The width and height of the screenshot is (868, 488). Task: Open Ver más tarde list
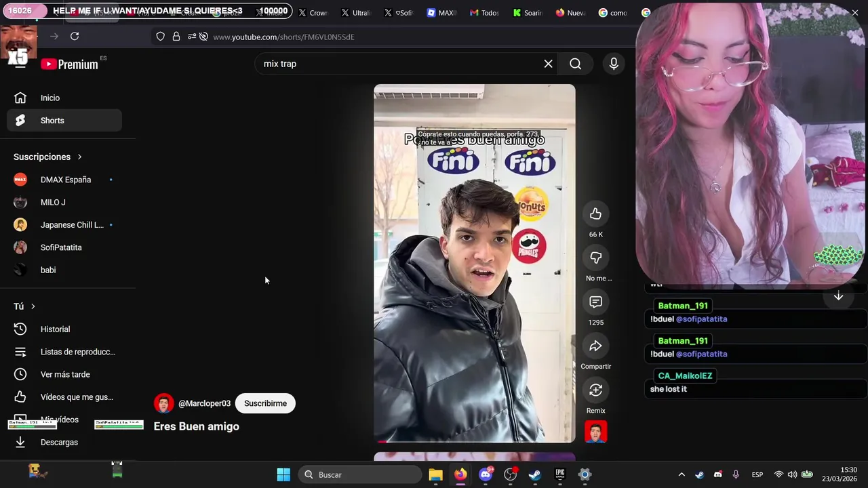tap(64, 374)
